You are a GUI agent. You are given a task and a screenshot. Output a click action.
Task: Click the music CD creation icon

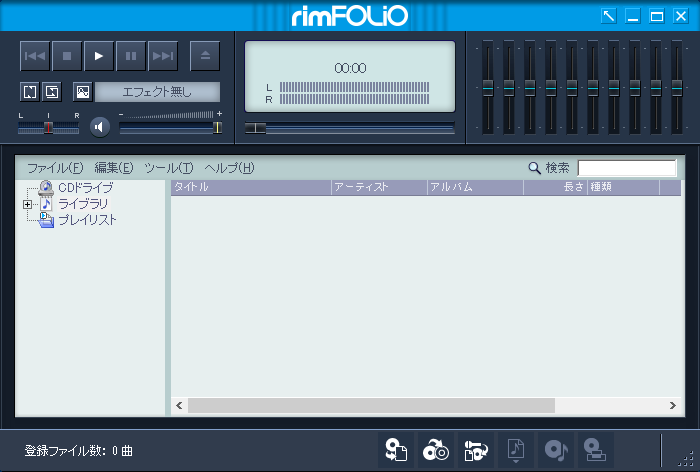tap(556, 450)
